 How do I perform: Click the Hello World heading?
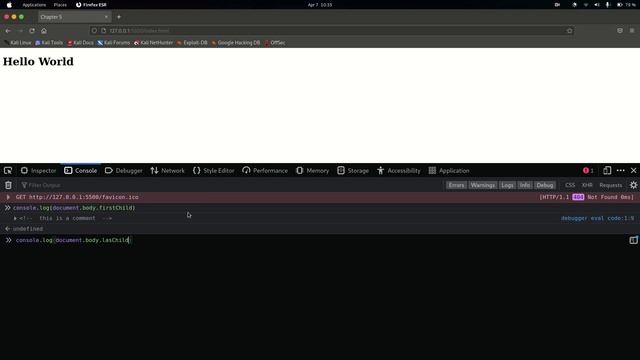point(38,62)
